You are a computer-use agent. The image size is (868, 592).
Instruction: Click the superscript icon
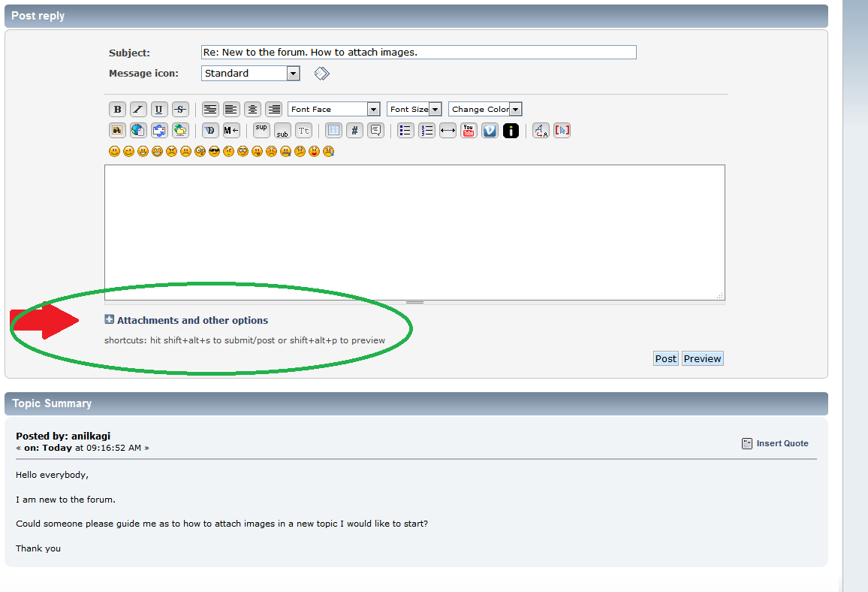coord(261,129)
